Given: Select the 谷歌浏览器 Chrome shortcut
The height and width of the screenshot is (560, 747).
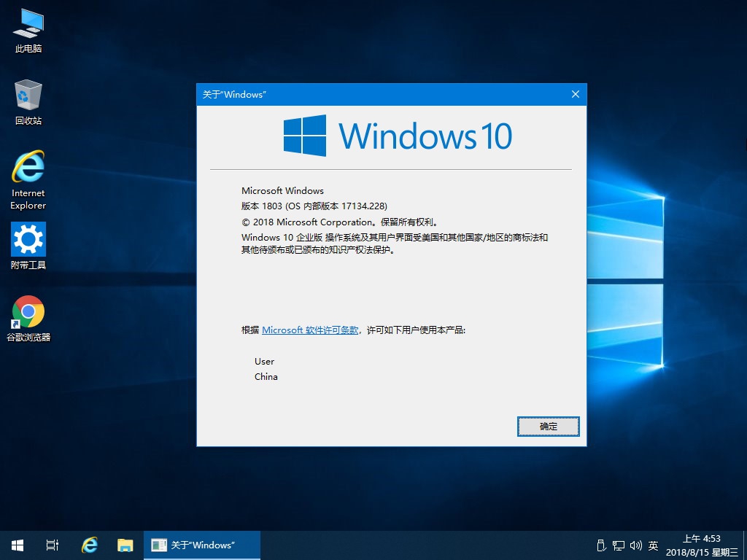Looking at the screenshot, I should (x=28, y=319).
